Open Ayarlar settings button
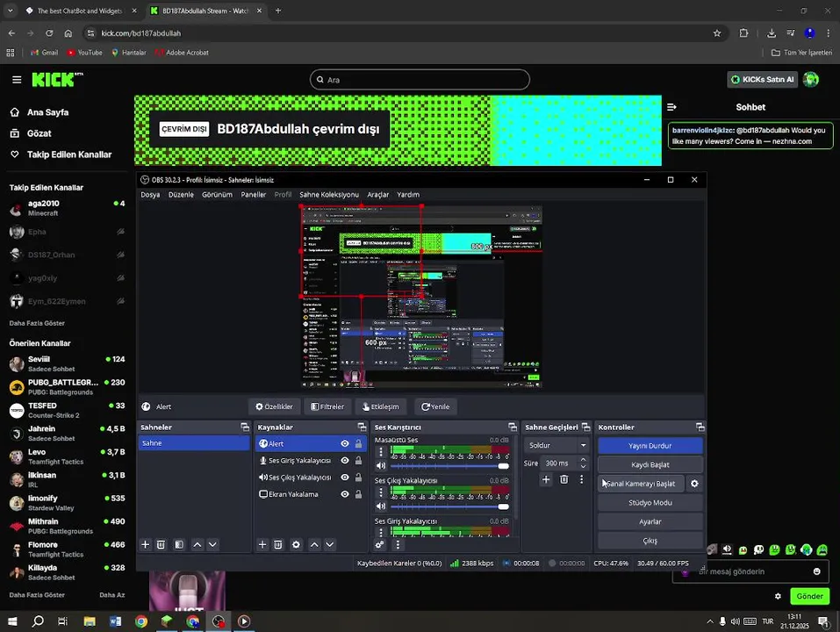This screenshot has height=632, width=840. coord(650,521)
